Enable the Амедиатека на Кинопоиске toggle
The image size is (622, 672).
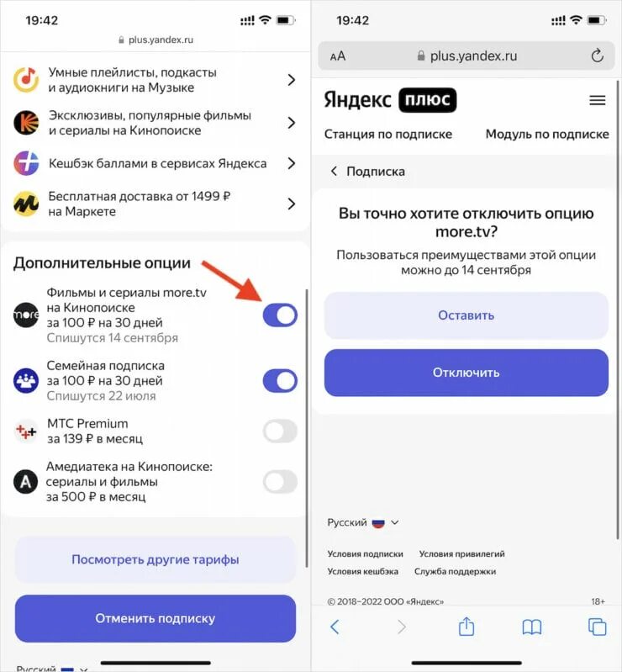click(280, 482)
